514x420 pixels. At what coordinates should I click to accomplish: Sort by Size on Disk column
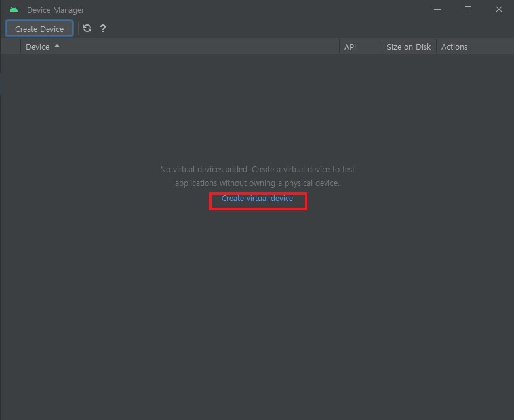[409, 47]
